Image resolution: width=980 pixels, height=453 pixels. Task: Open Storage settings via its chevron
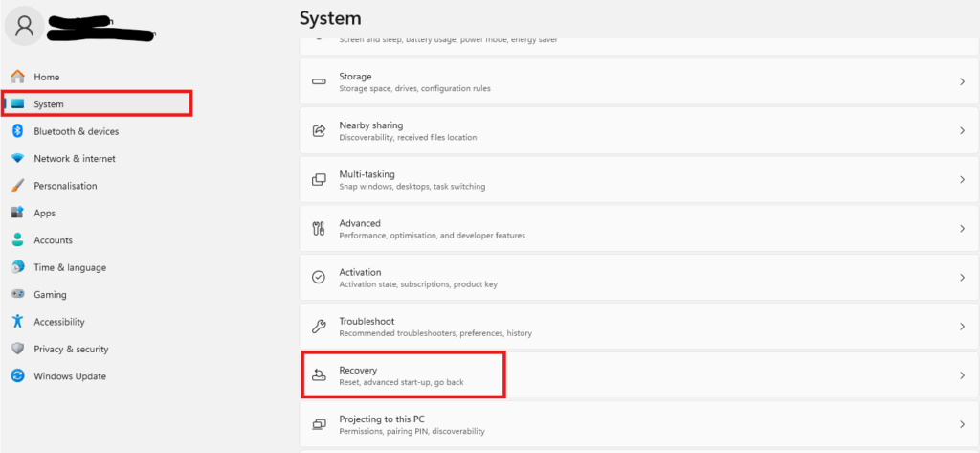point(962,82)
